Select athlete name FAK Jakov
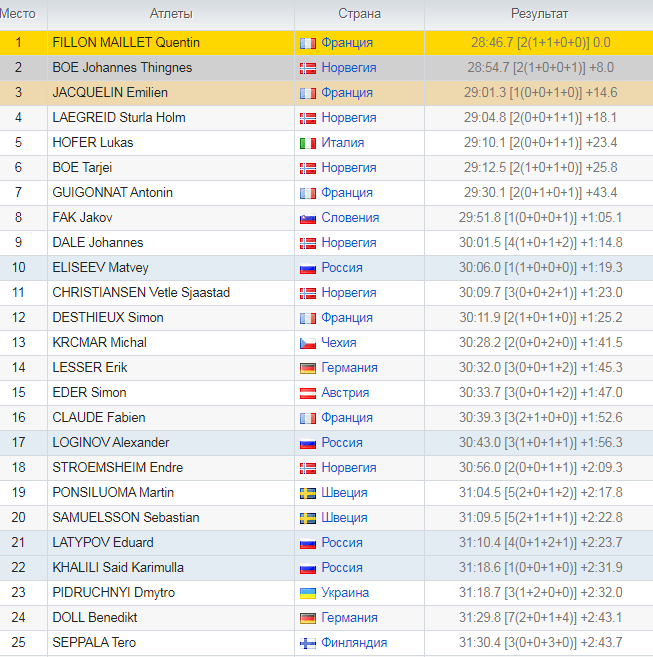The width and height of the screenshot is (653, 657). click(82, 217)
